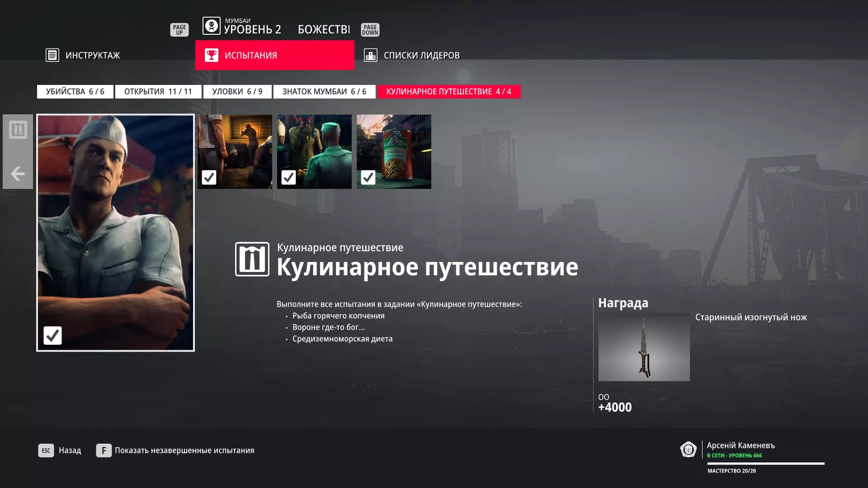Image resolution: width=868 pixels, height=488 pixels.
Task: Click the skull mission icon near Мумбаи
Action: point(211,26)
